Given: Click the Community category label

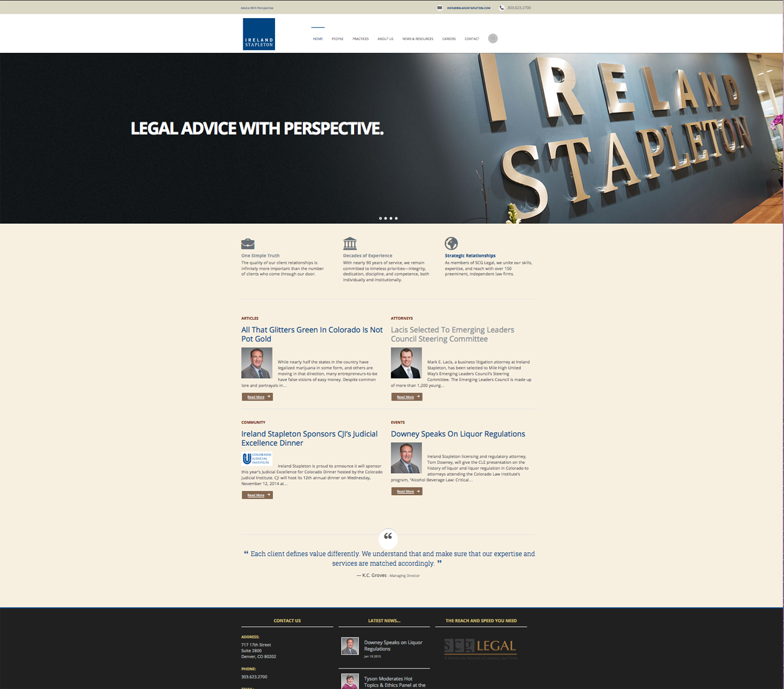Looking at the screenshot, I should [x=253, y=422].
